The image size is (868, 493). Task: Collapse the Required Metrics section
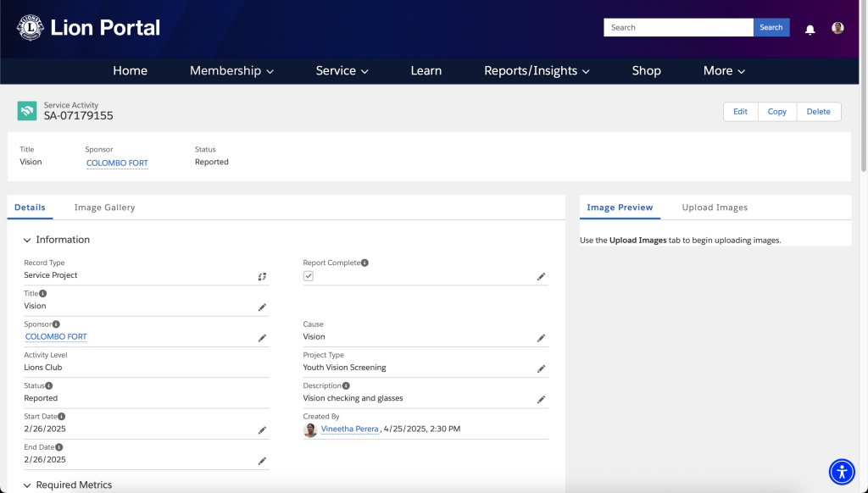tap(27, 485)
